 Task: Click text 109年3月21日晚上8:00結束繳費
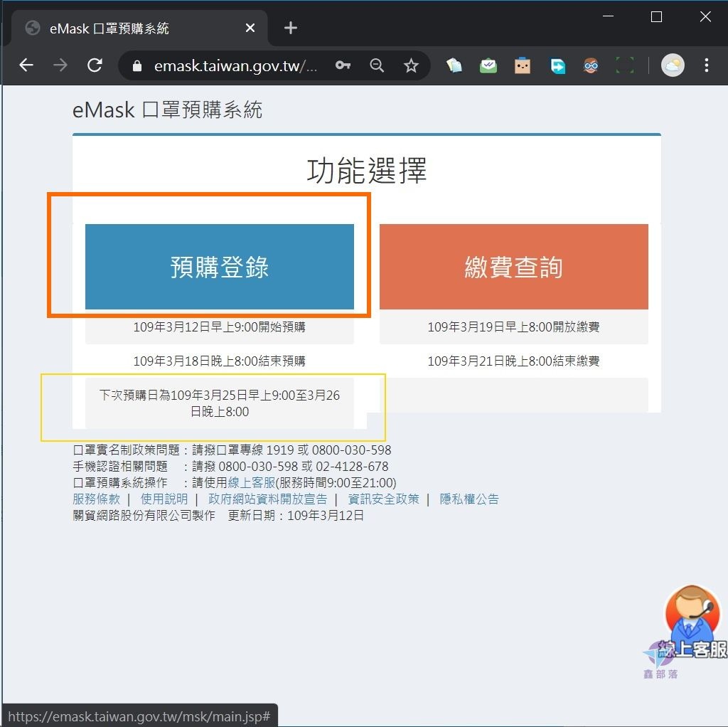point(513,361)
